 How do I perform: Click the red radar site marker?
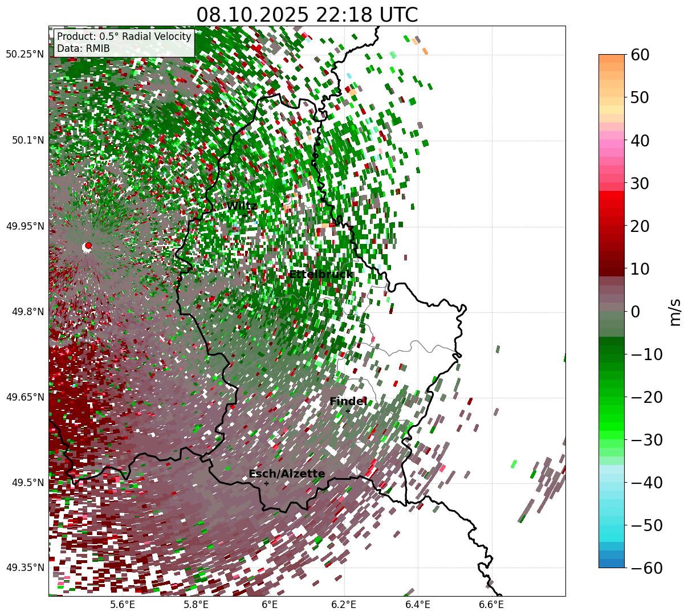click(x=88, y=246)
